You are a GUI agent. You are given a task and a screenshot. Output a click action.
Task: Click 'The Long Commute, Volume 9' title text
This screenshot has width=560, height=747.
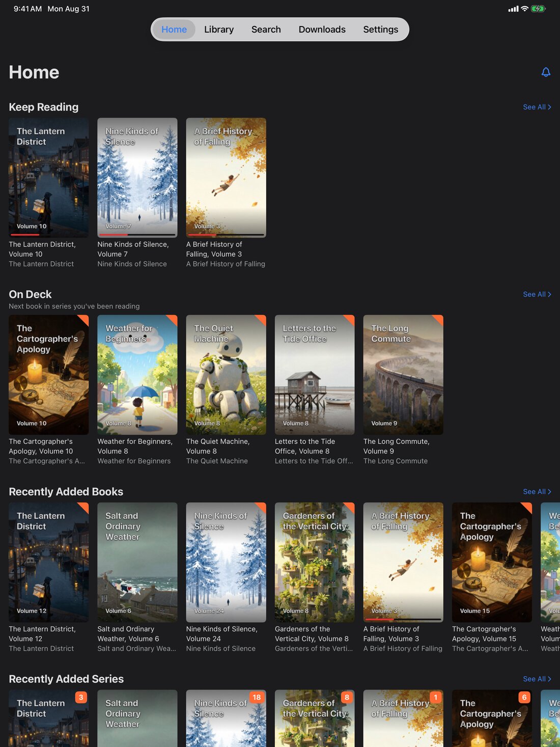pos(397,446)
